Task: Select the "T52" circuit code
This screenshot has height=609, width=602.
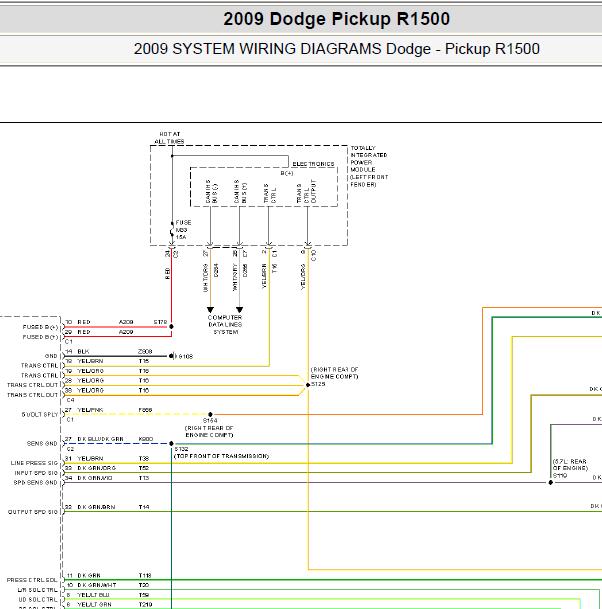Action: pos(144,468)
